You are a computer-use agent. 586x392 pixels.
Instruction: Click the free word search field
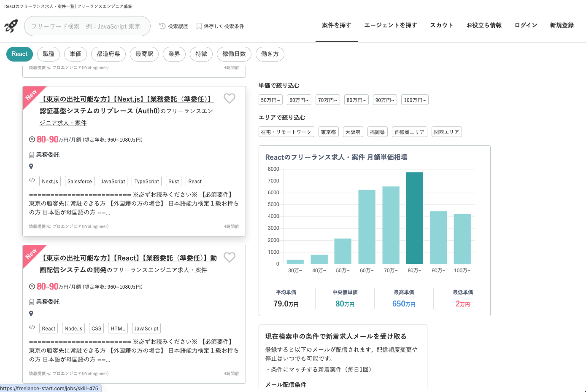tap(87, 26)
